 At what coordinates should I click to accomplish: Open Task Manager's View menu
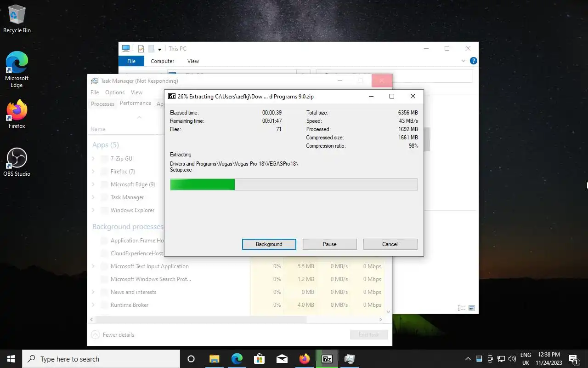[137, 92]
